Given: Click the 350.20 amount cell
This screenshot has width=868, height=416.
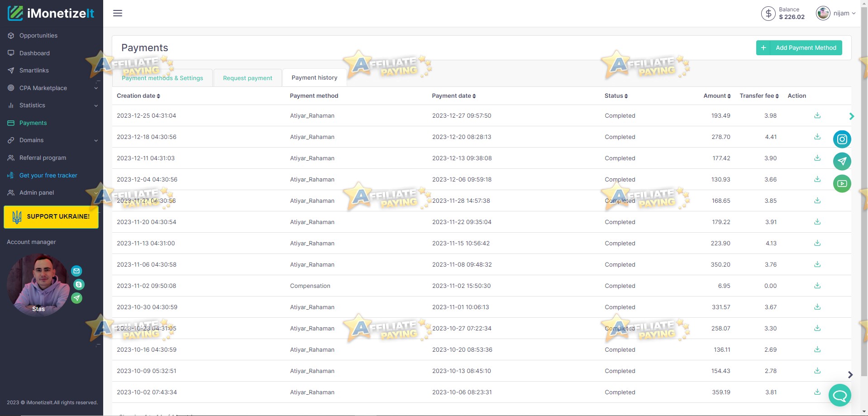Looking at the screenshot, I should [x=720, y=264].
